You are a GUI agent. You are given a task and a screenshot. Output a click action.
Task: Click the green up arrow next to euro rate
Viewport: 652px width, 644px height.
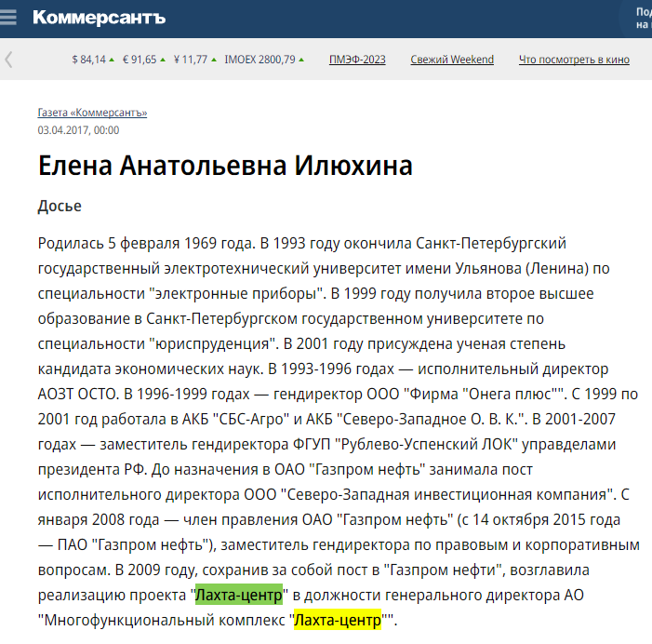tap(163, 60)
